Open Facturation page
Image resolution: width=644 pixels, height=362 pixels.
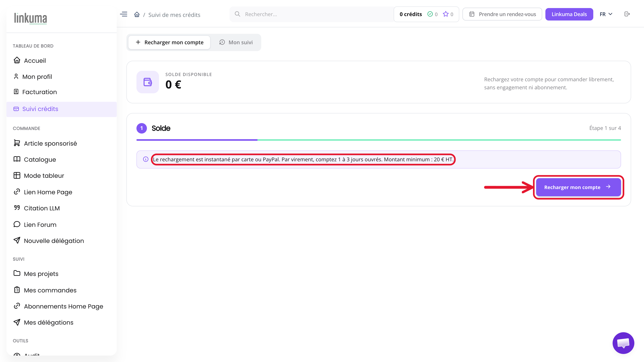pyautogui.click(x=62, y=92)
